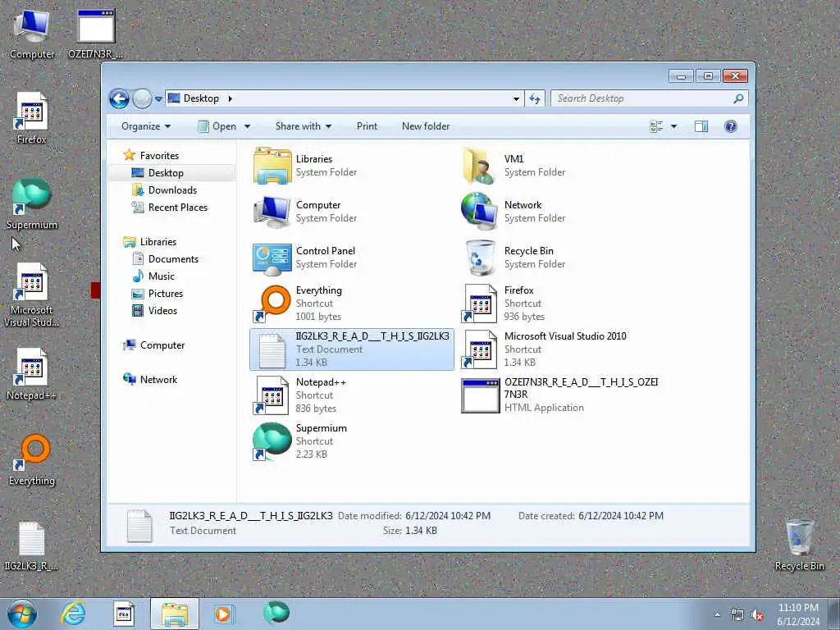Select Recycle Bin on the desktop
Viewport: 840px width, 630px height.
[x=799, y=545]
